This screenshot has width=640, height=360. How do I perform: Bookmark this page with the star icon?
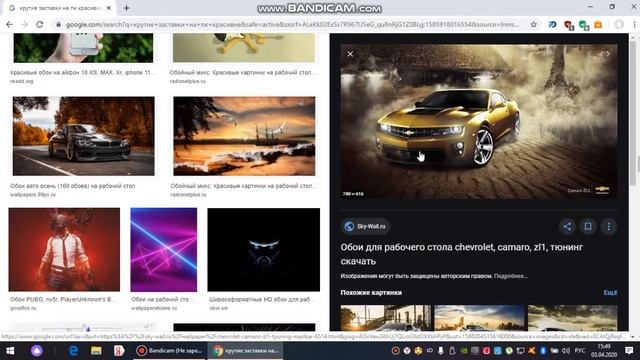coord(533,24)
